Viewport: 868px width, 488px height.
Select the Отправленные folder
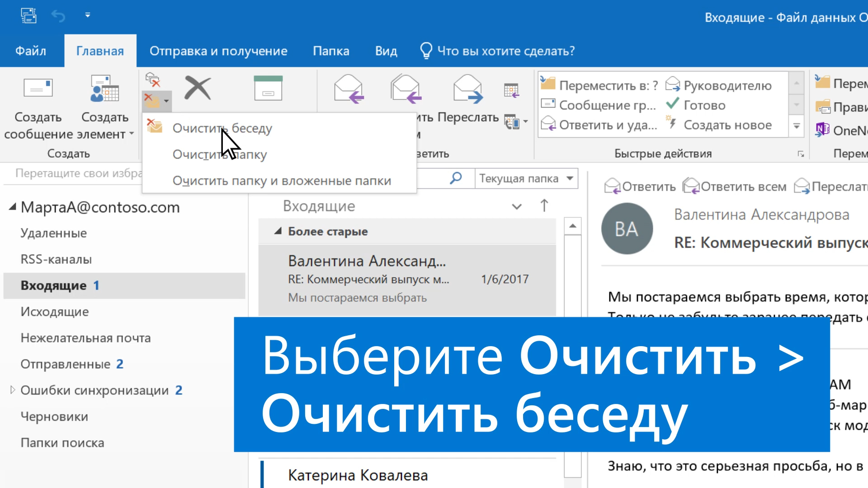66,364
